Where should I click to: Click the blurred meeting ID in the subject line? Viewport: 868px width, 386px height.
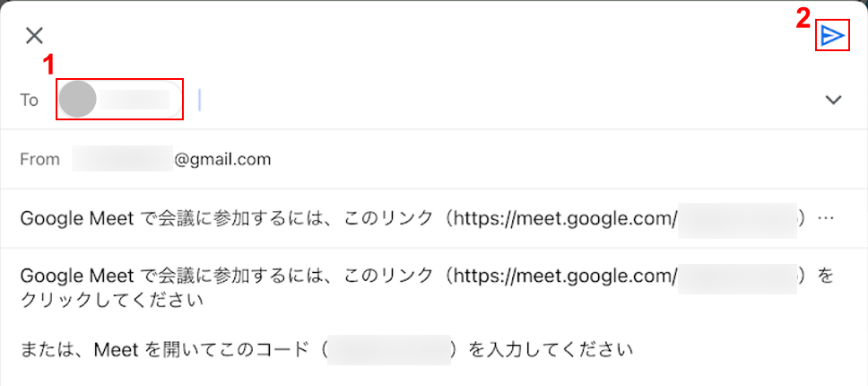tap(737, 220)
